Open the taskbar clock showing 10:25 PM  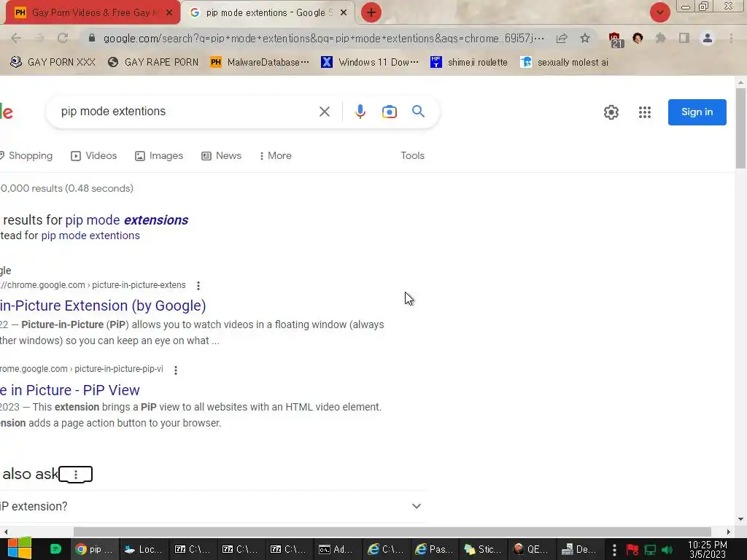pyautogui.click(x=708, y=550)
